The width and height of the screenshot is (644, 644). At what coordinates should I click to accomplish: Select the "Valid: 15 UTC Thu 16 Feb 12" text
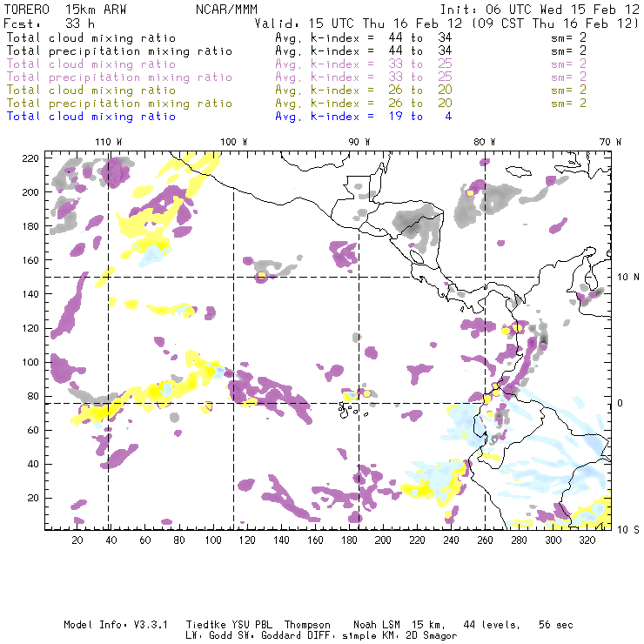tap(359, 23)
